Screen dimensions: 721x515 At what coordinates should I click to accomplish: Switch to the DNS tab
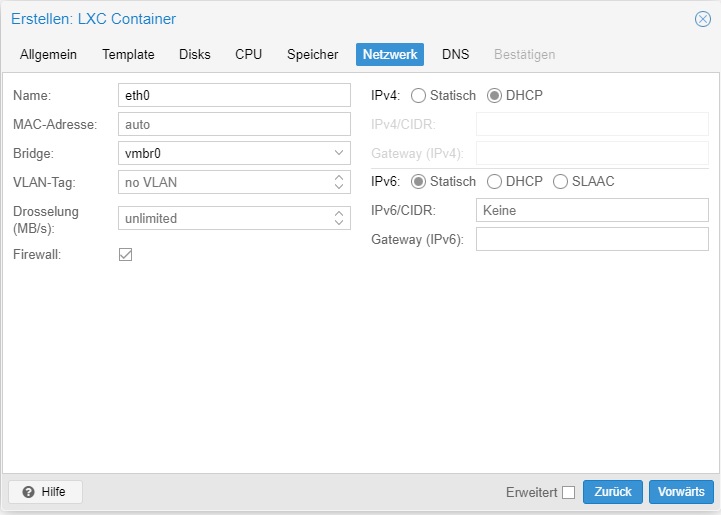click(x=455, y=54)
